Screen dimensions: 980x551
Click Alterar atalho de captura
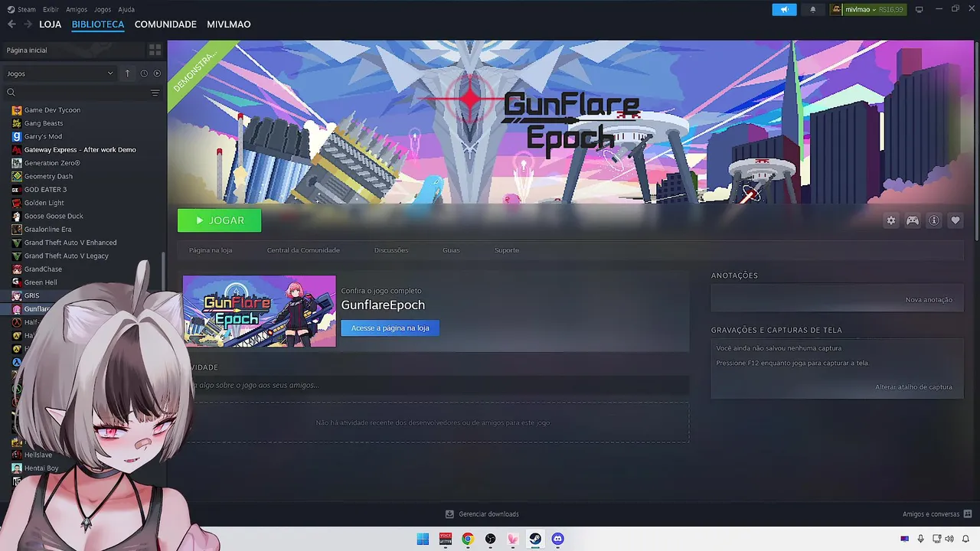pos(913,387)
